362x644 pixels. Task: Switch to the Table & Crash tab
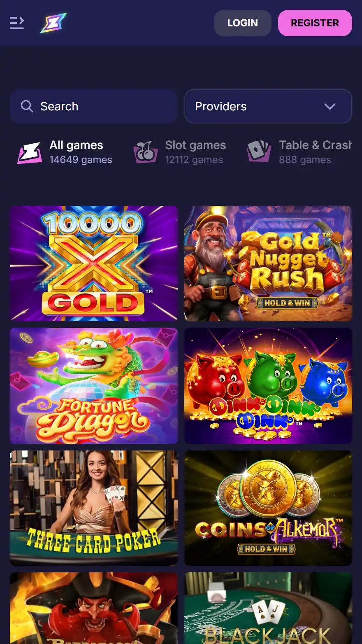(299, 152)
